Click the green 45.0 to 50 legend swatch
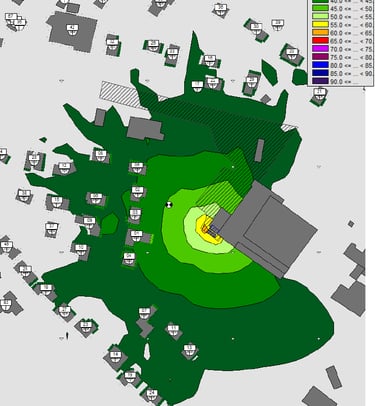This screenshot has width=375, height=406. pos(320,8)
